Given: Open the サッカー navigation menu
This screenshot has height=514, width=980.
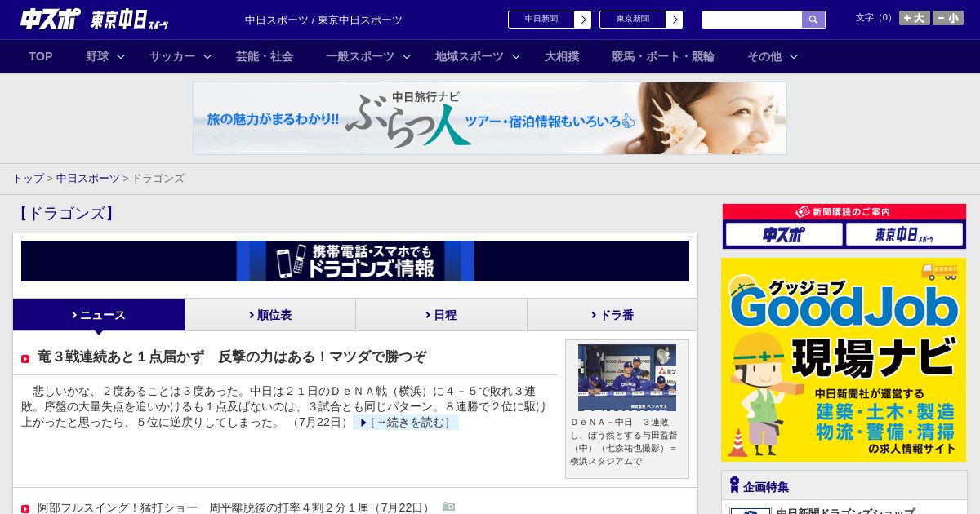Looking at the screenshot, I should pyautogui.click(x=172, y=56).
